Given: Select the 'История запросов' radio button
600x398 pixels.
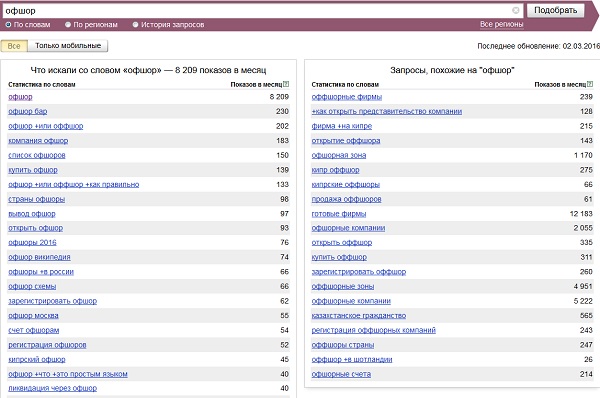Looking at the screenshot, I should point(135,24).
